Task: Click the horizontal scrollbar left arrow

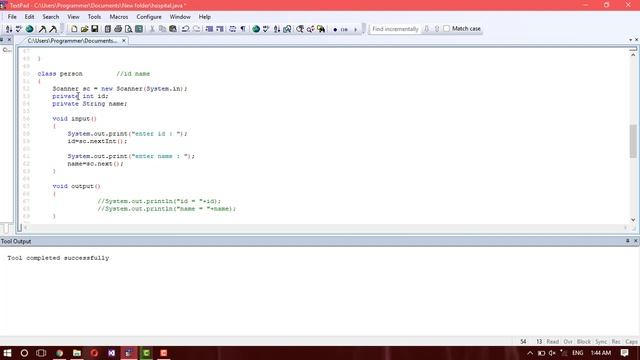Action: click(25, 228)
